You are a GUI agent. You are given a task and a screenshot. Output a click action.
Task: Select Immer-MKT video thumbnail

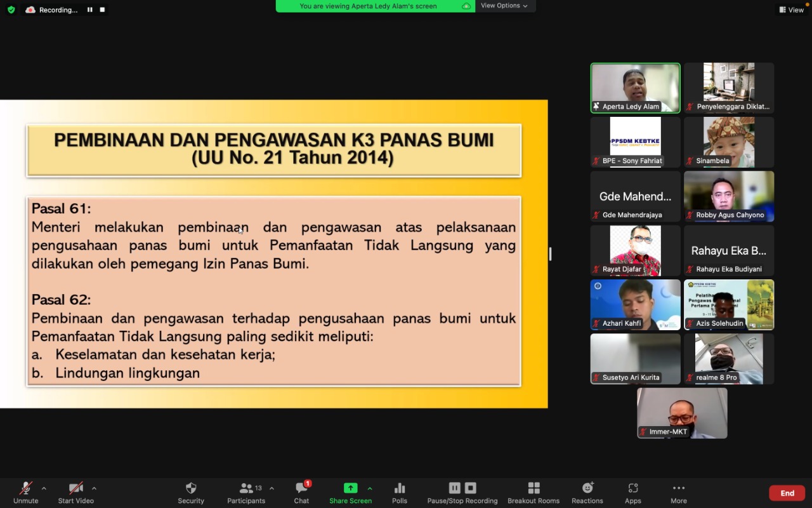tap(683, 413)
